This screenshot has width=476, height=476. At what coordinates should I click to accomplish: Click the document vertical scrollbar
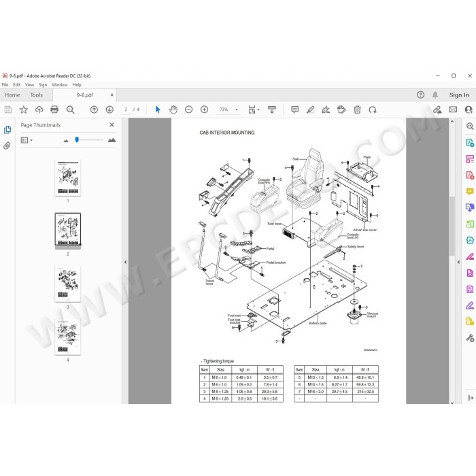point(452,226)
